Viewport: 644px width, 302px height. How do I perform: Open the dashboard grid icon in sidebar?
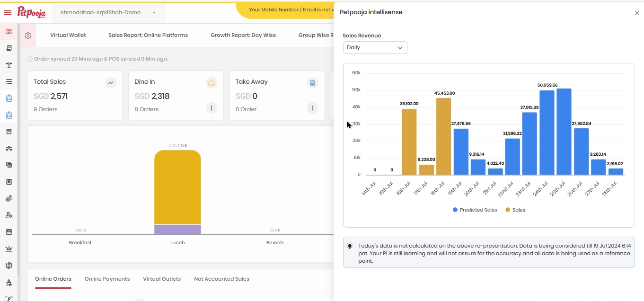(x=9, y=32)
